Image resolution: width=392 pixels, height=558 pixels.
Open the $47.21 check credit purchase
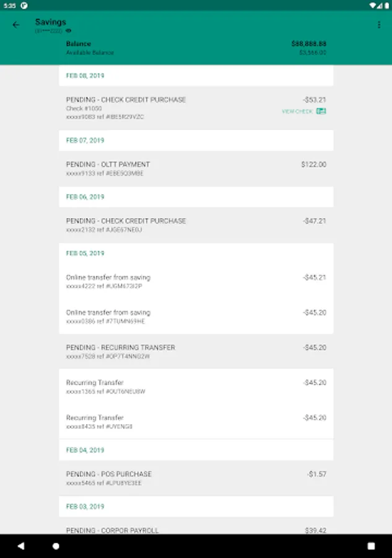(x=196, y=225)
